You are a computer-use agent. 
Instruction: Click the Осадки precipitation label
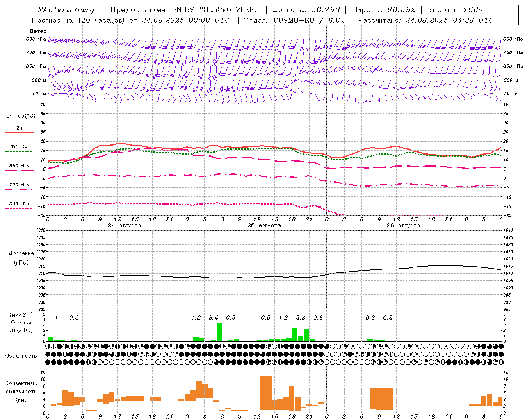21,322
